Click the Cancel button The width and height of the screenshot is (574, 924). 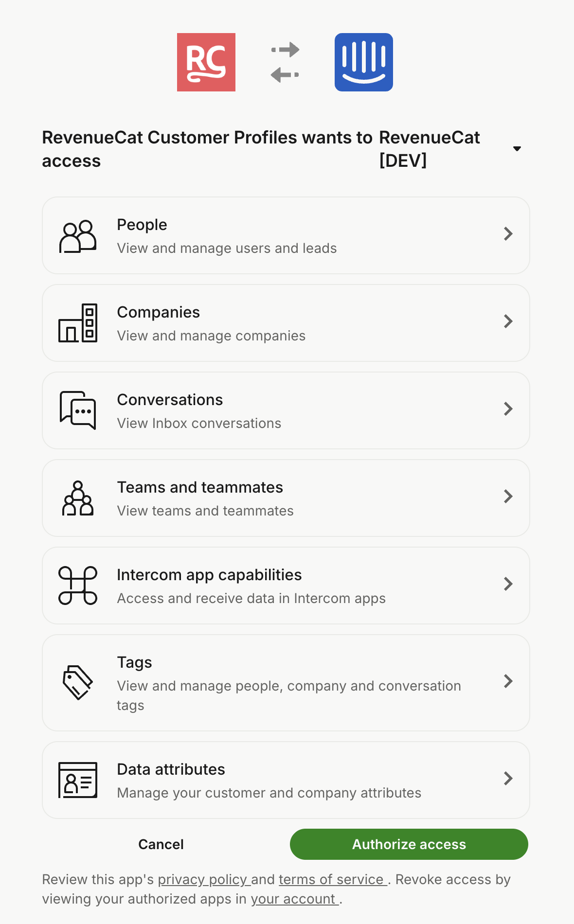tap(161, 845)
